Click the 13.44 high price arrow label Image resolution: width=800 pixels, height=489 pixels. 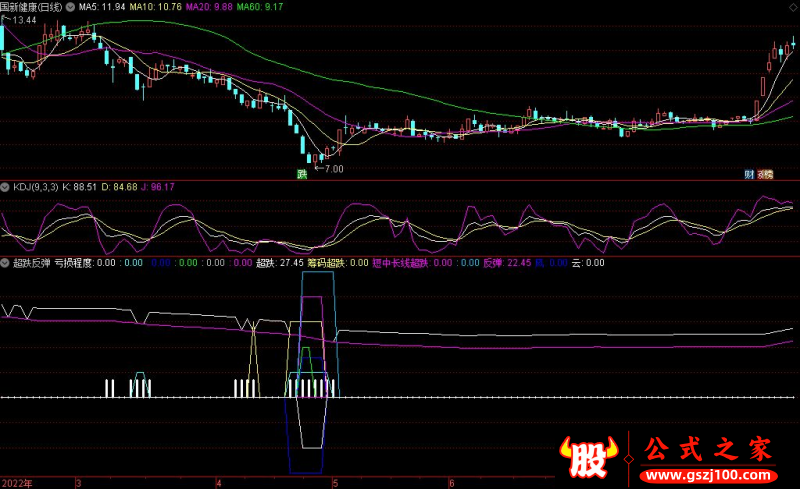pyautogui.click(x=20, y=20)
